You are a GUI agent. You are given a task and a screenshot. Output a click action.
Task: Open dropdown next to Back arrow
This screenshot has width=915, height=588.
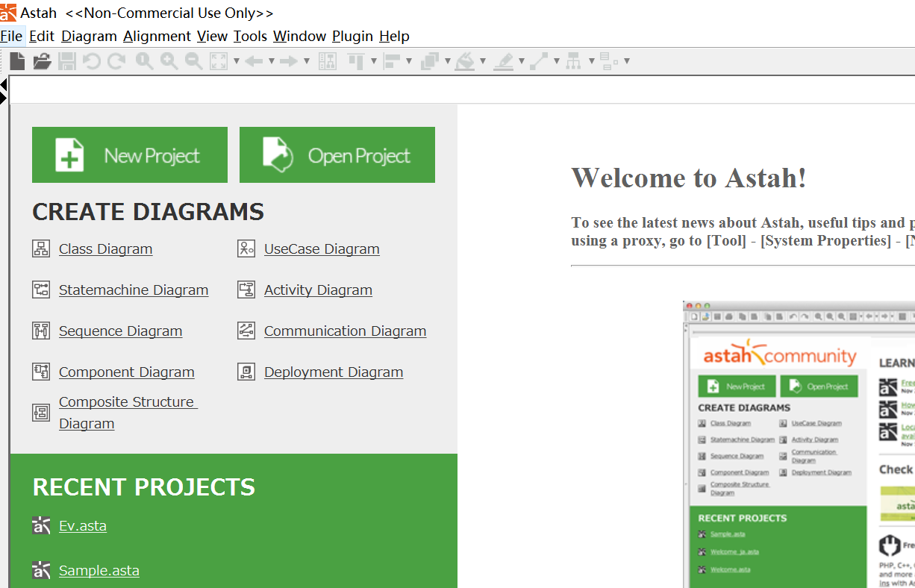tap(271, 61)
